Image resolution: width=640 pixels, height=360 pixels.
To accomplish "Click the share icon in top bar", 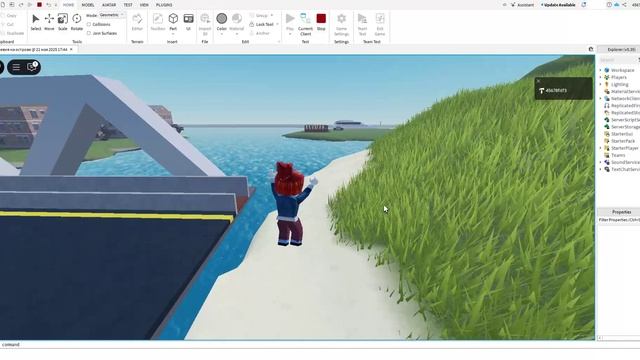I will coord(624,5).
